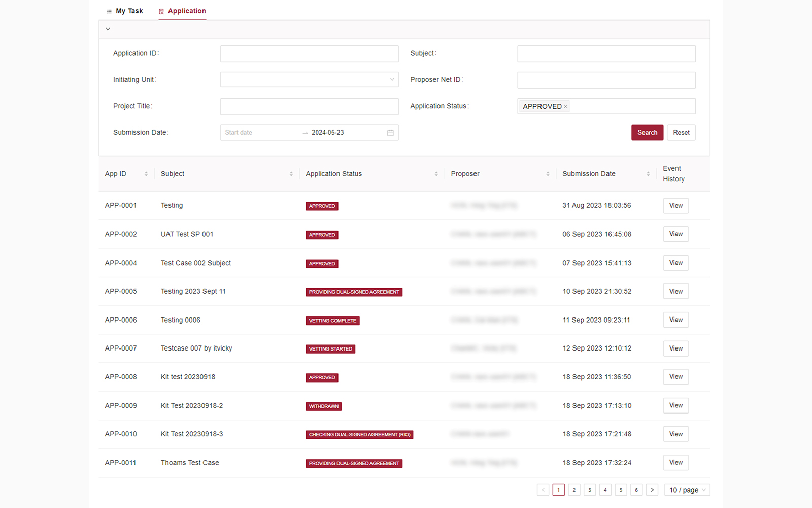Image resolution: width=812 pixels, height=508 pixels.
Task: Select the Application tab
Action: click(x=182, y=11)
